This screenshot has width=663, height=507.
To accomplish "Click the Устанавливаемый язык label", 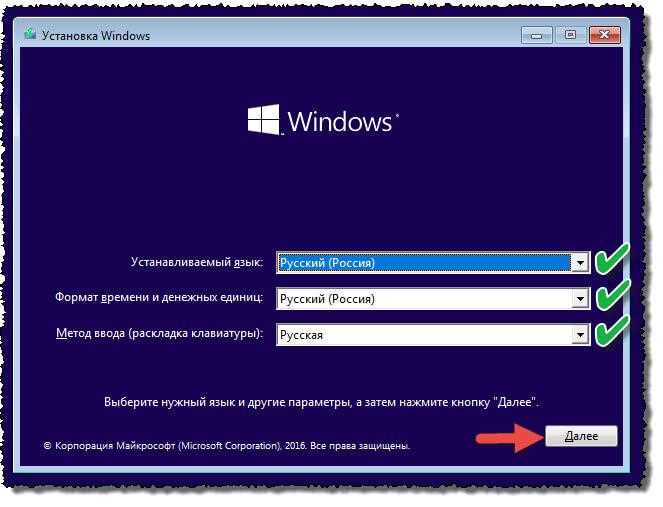I will (x=197, y=262).
